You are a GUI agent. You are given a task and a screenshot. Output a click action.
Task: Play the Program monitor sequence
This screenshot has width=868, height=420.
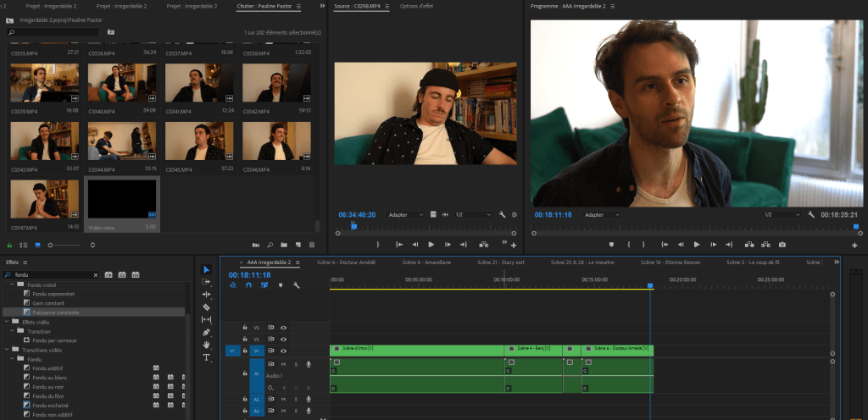point(697,245)
